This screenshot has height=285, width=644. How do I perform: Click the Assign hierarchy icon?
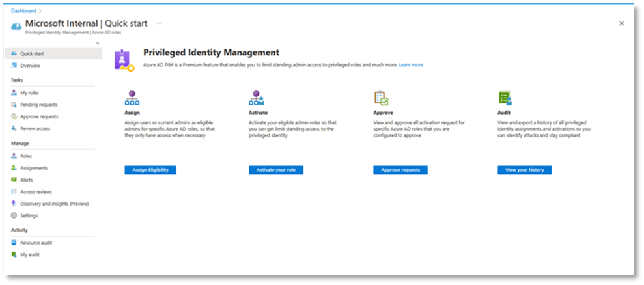(x=132, y=98)
